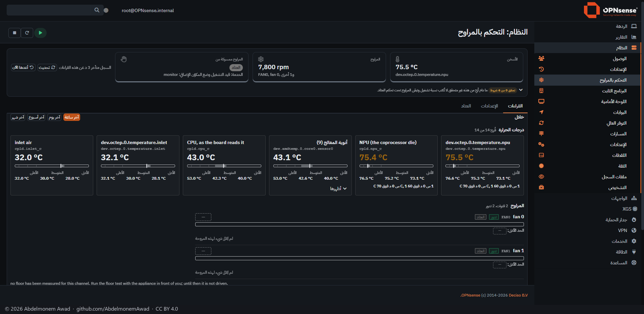Open التشخيص (Diagnostics) in the sidebar
Image resolution: width=644 pixels, height=314 pixels.
click(588, 187)
